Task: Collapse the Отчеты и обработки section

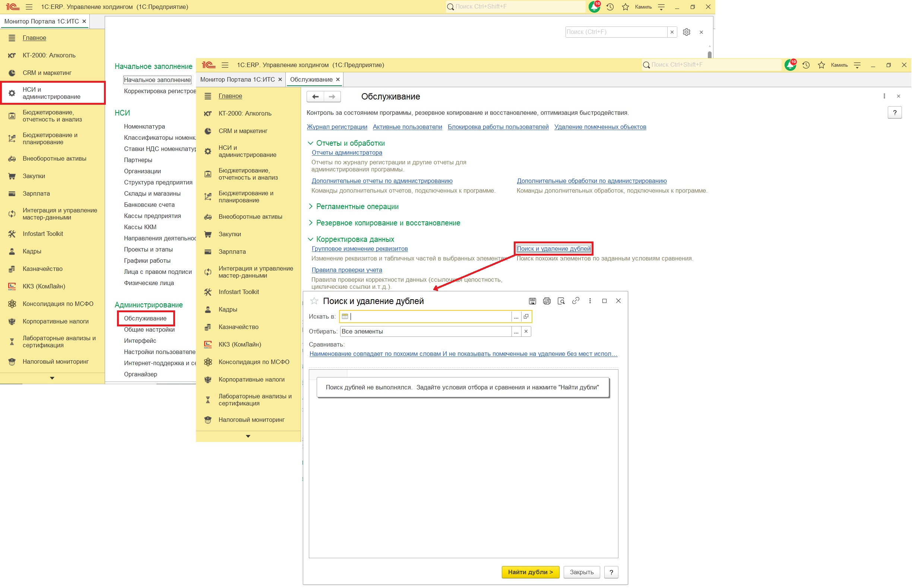Action: 311,143
